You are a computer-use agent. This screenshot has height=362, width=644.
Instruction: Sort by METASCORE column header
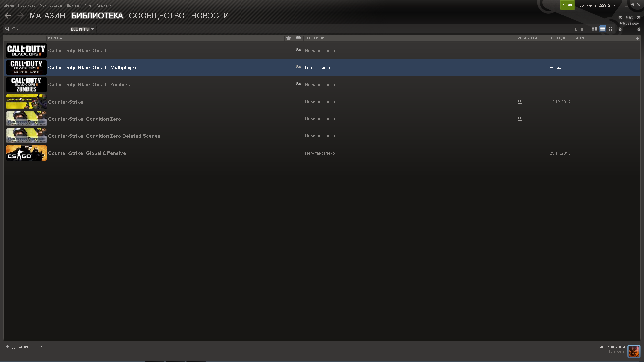tap(528, 38)
